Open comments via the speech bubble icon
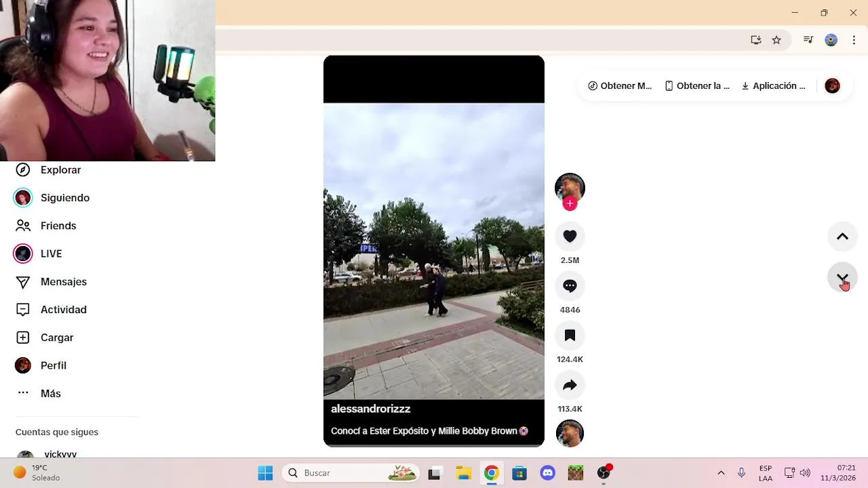868x488 pixels. (x=570, y=286)
